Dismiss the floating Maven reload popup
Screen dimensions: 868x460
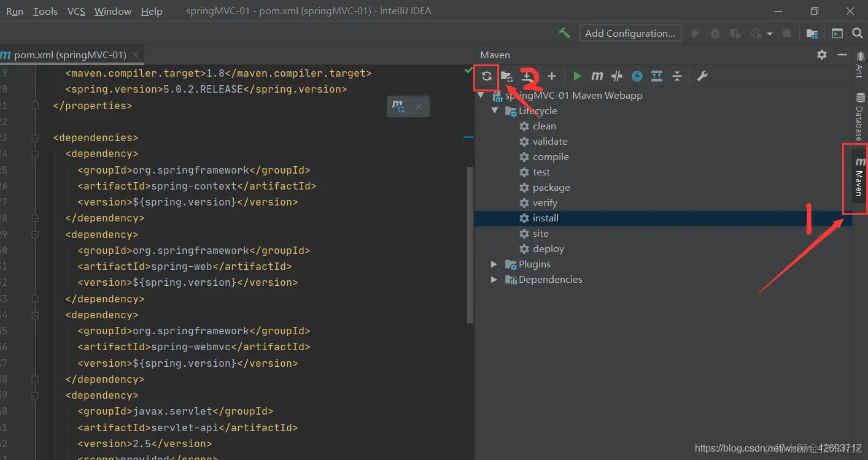419,107
